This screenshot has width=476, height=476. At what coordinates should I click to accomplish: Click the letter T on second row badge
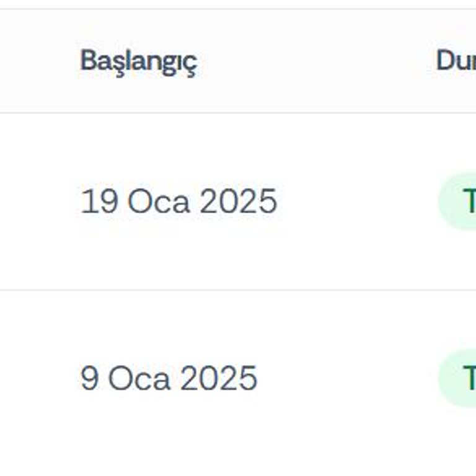point(469,378)
